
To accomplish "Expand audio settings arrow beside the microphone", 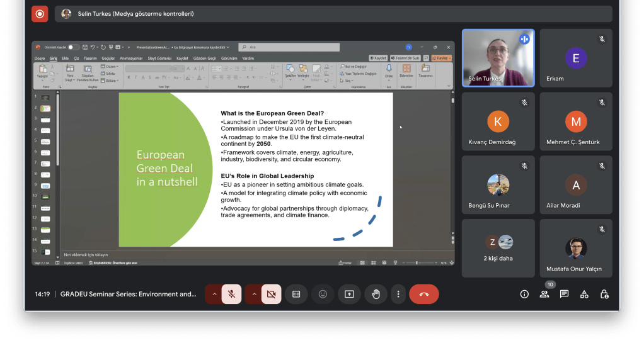I will 214,294.
